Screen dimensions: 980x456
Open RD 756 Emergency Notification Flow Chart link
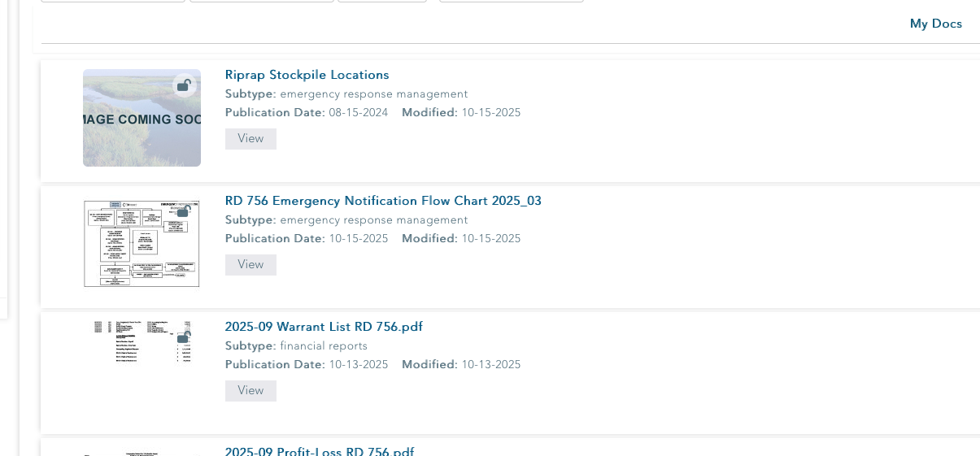(383, 201)
